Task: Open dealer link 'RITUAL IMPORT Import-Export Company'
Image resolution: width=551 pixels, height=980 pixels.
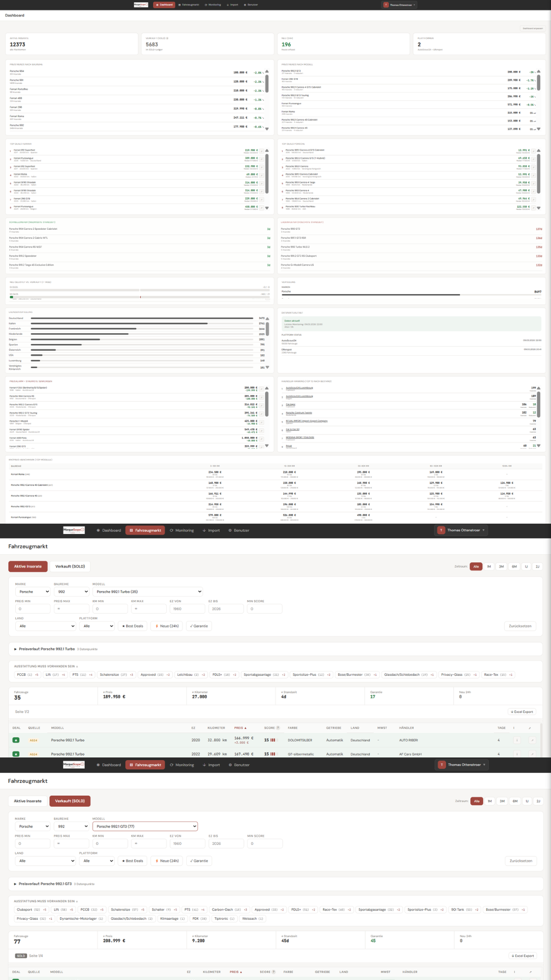Action: point(307,421)
